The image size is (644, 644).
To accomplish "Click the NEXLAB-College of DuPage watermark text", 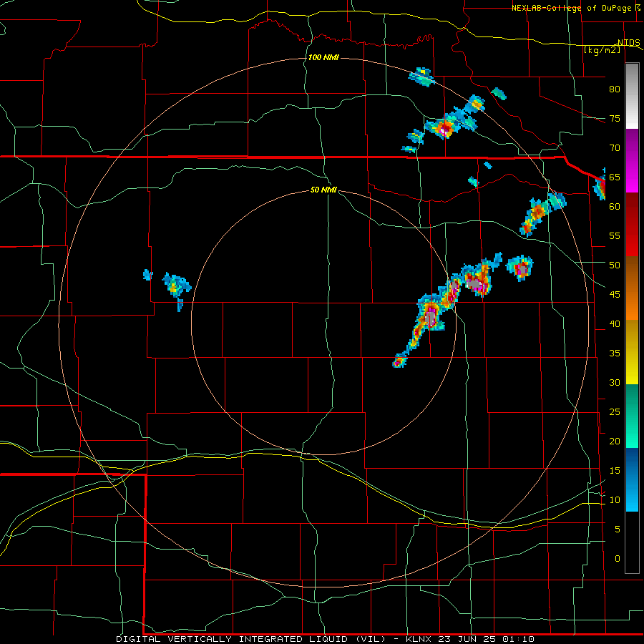I will [571, 8].
